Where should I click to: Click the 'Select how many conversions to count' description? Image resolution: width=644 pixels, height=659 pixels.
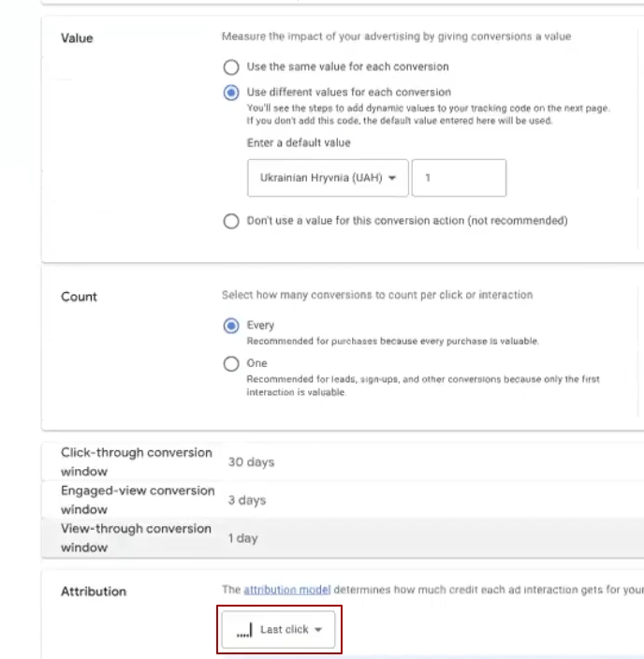[376, 295]
